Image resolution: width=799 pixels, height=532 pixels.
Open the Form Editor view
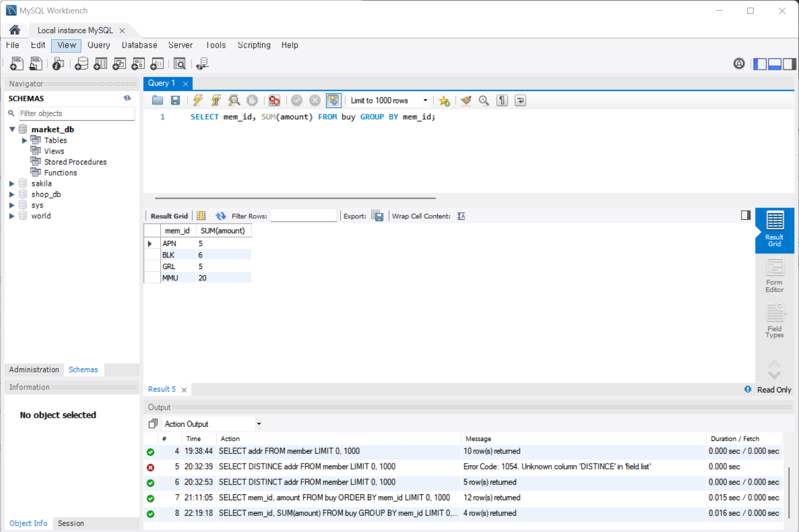[774, 275]
